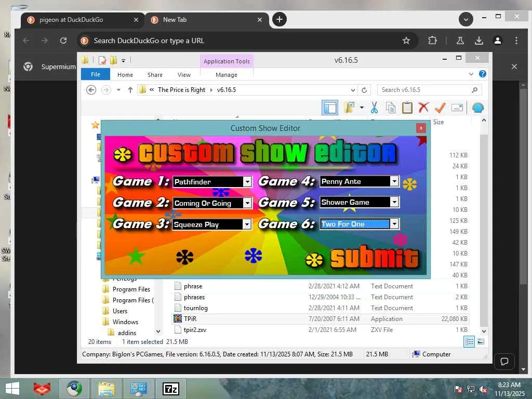Bookmark page with the star icon
Image resolution: width=532 pixels, height=399 pixels.
[x=406, y=41]
